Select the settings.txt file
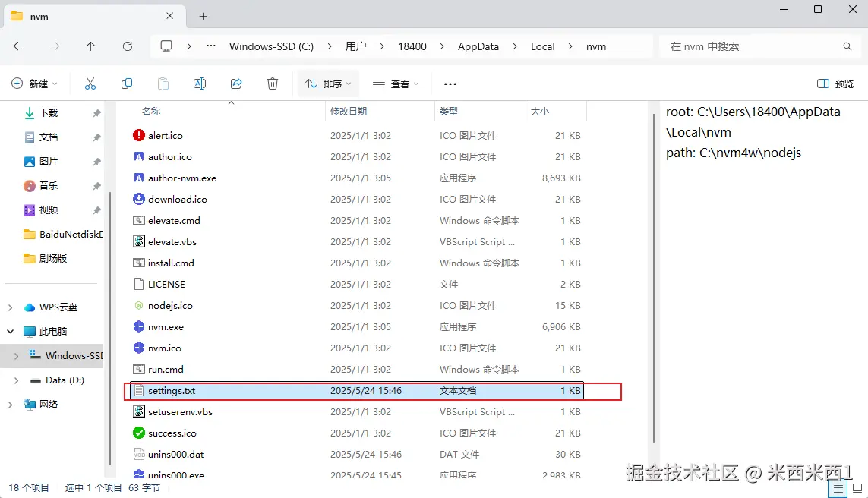The height and width of the screenshot is (498, 868). (356, 391)
